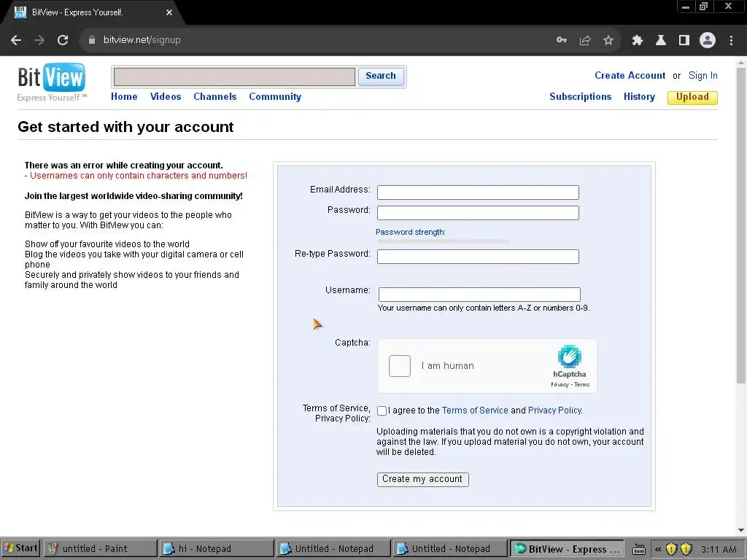Click the taskbar clock showing 3:11 AM
The width and height of the screenshot is (747, 560).
(719, 549)
